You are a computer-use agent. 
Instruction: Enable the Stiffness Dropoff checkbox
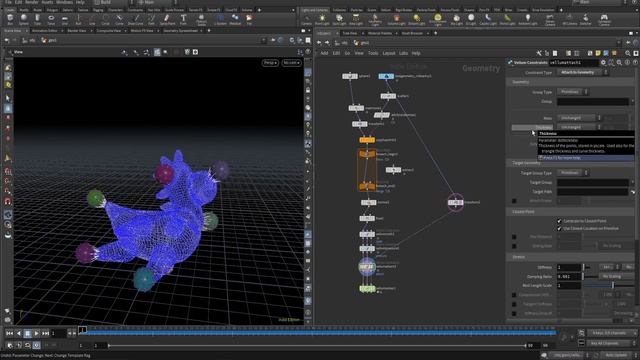514,313
